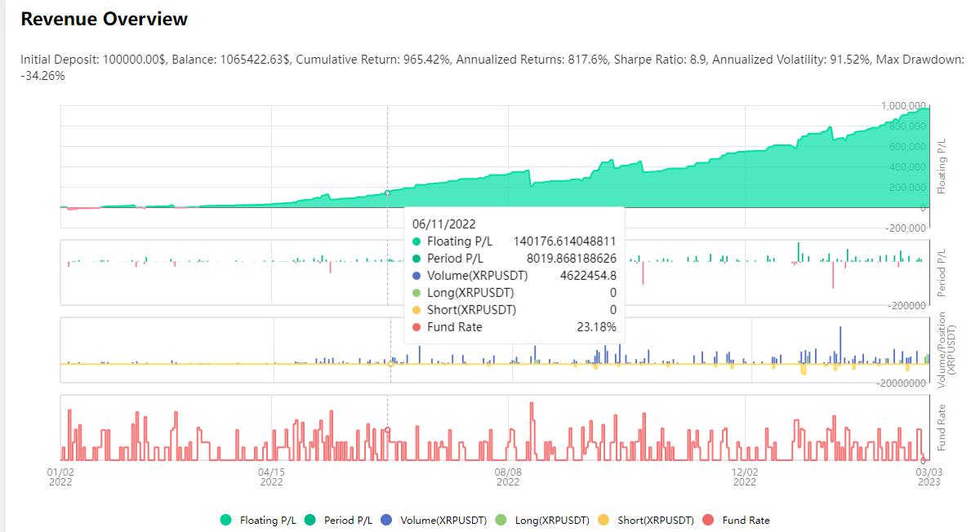Click the light green Long(XRPUSDT) legend dot
980x532 pixels.
click(503, 520)
